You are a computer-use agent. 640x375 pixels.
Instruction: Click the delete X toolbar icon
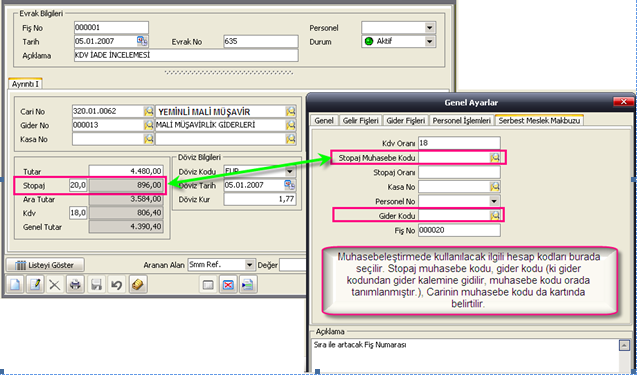(x=55, y=284)
